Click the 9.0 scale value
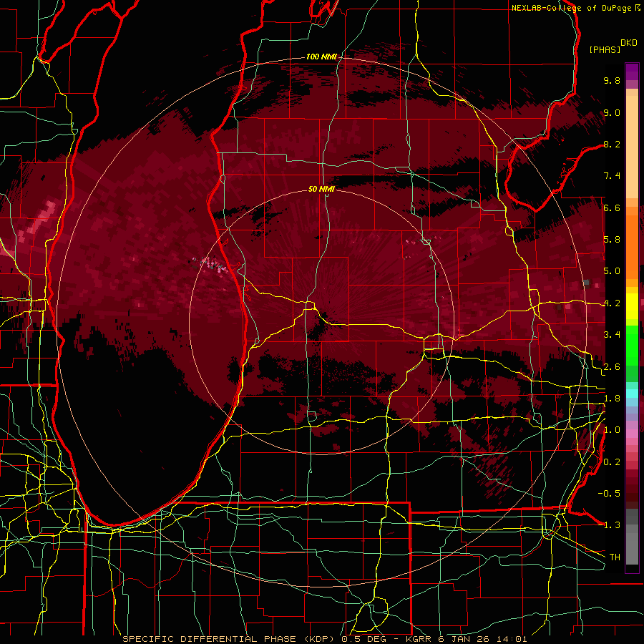Screen dimensions: 644x644 612,112
